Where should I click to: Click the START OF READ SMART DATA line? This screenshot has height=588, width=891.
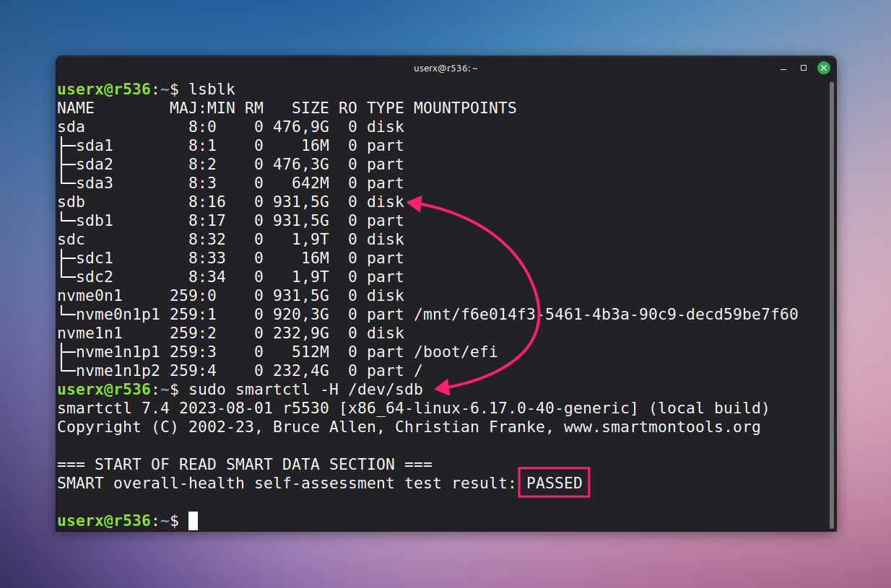[245, 465]
